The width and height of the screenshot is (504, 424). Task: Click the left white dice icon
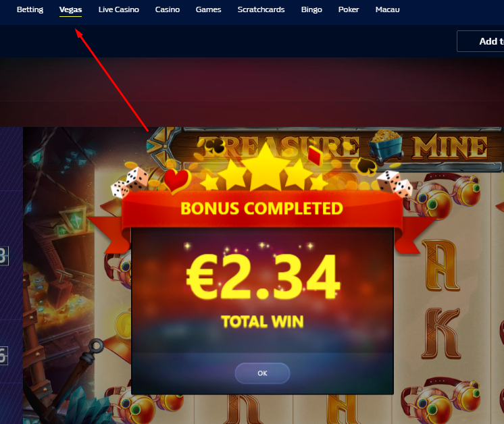coord(130,182)
